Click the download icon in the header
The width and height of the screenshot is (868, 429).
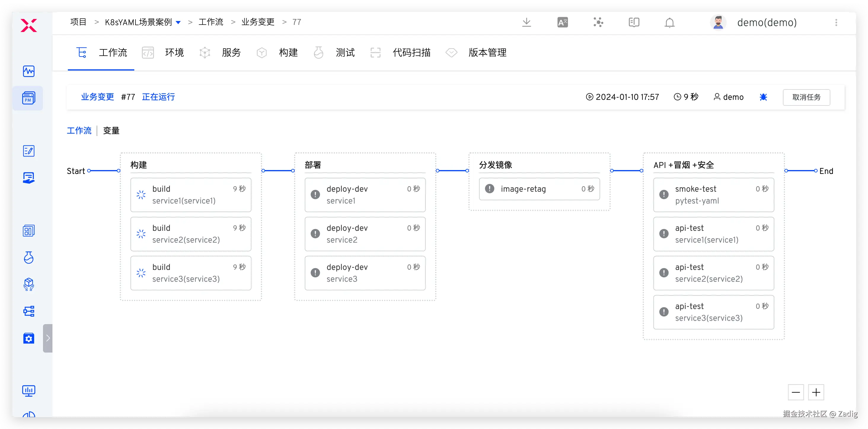(526, 23)
